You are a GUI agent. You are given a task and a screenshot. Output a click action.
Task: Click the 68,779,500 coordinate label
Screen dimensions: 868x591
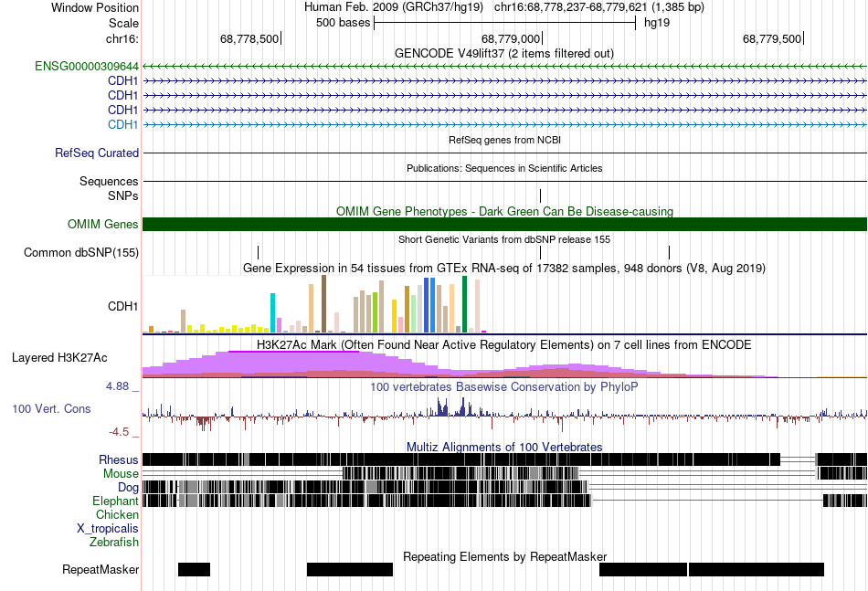(772, 38)
